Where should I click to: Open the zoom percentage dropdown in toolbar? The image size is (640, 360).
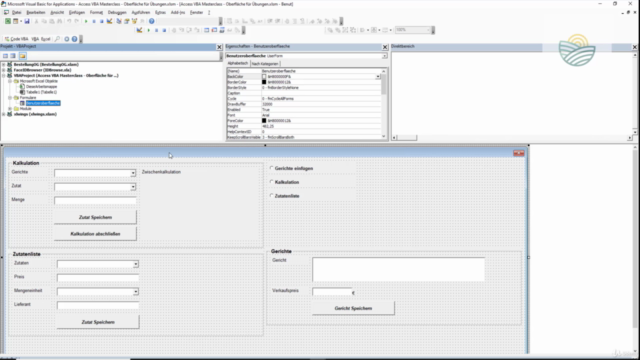[429, 30]
